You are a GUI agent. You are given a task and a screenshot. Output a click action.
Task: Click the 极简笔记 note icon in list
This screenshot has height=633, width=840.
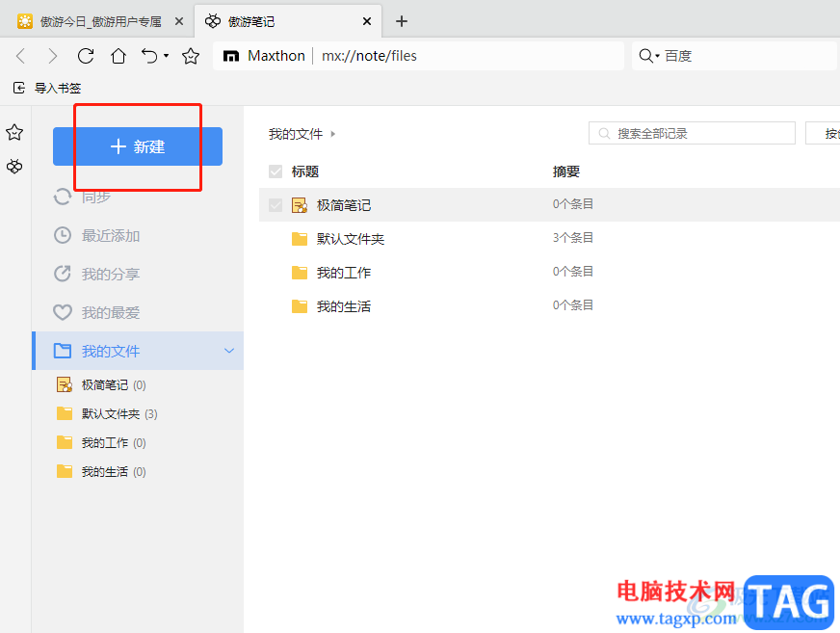pyautogui.click(x=300, y=205)
